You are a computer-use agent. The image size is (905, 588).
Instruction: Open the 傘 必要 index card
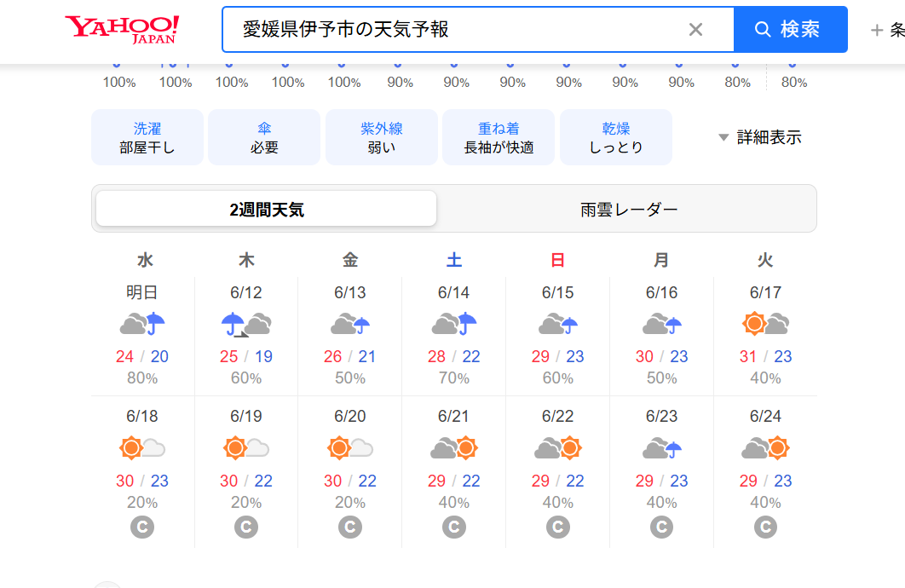[264, 137]
